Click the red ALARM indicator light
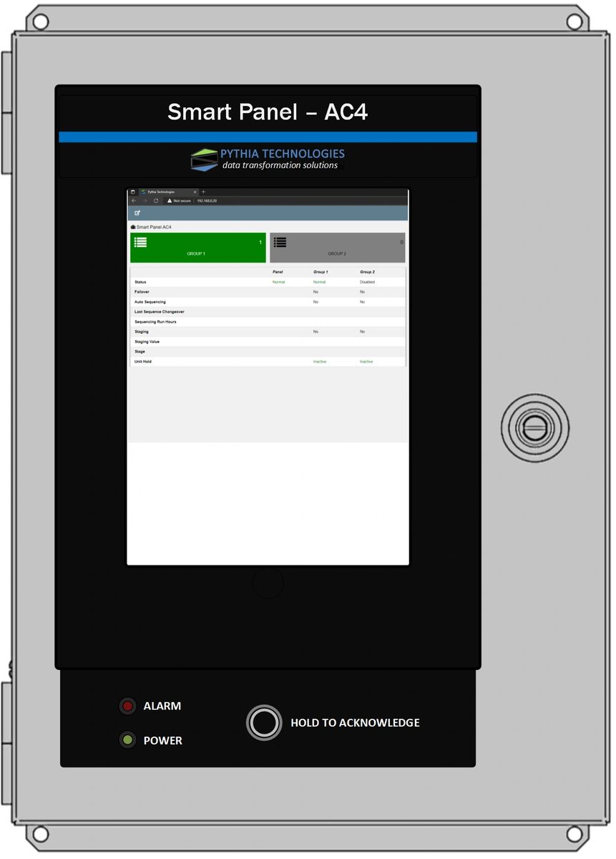 (x=127, y=706)
